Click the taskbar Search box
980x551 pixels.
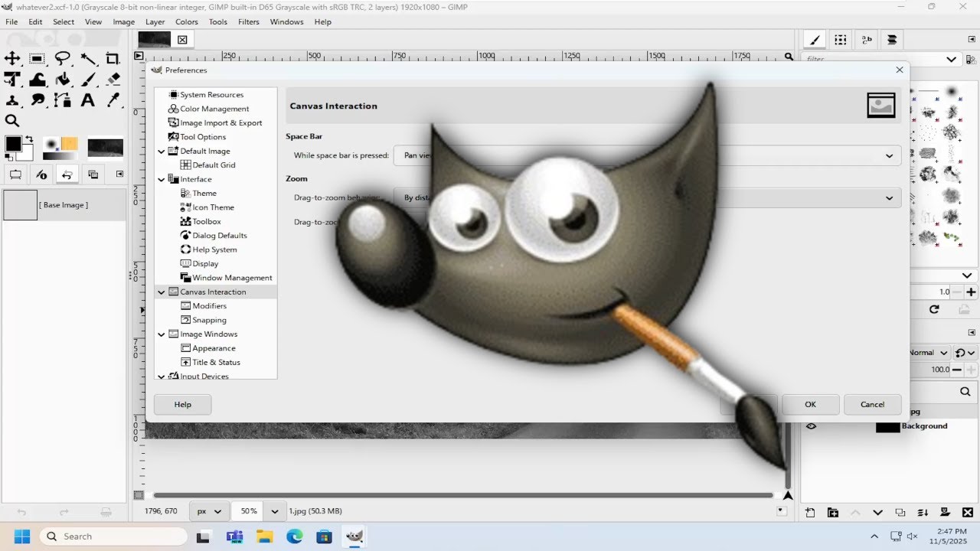pos(113,536)
